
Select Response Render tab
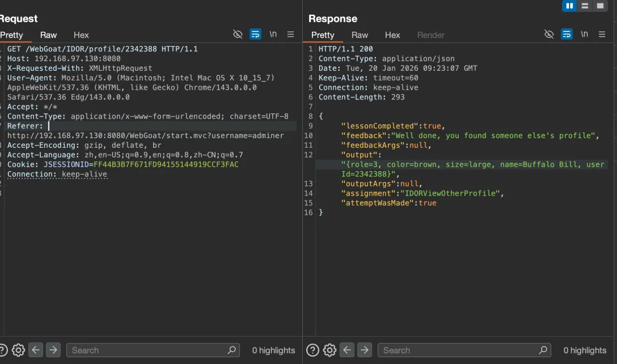(431, 35)
